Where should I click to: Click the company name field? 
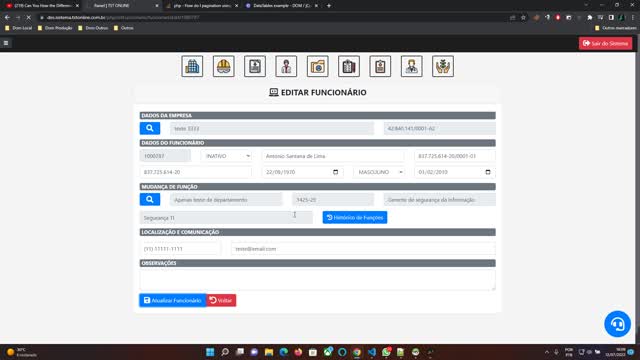pos(272,128)
